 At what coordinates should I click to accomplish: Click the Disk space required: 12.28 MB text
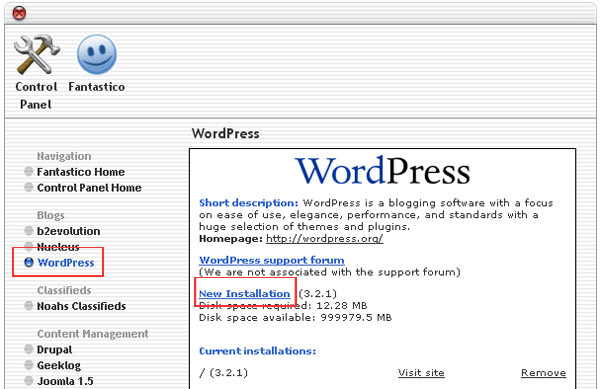(x=283, y=306)
